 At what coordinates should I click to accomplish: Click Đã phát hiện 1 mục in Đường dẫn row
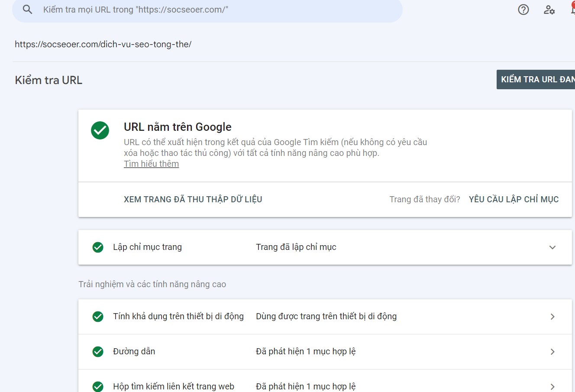click(306, 351)
